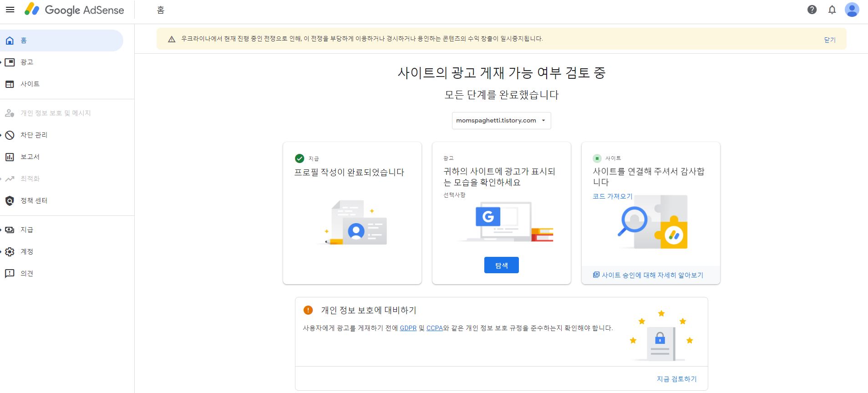Click the 지급 payment icon in sidebar
This screenshot has height=393, width=868.
coord(10,230)
